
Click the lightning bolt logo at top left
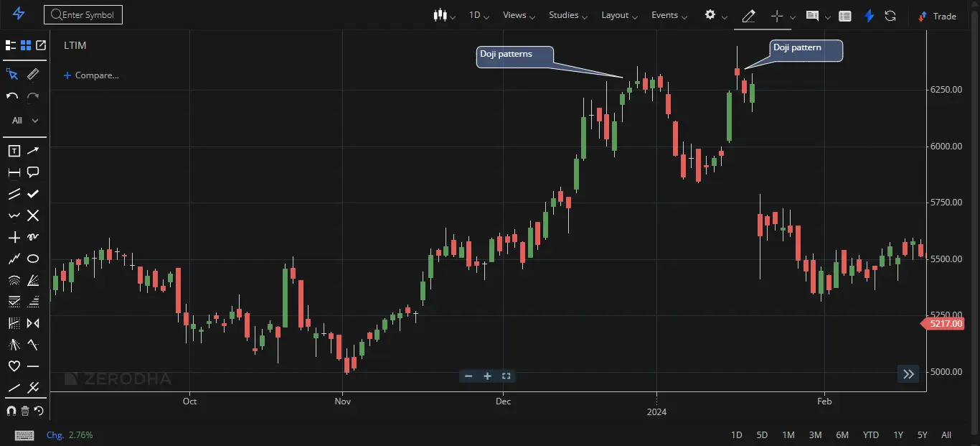pos(19,14)
